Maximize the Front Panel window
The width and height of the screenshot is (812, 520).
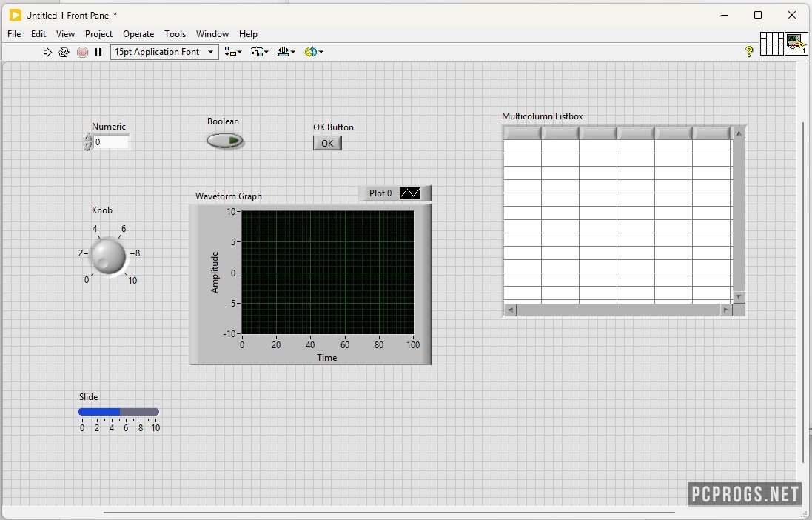pyautogui.click(x=758, y=15)
